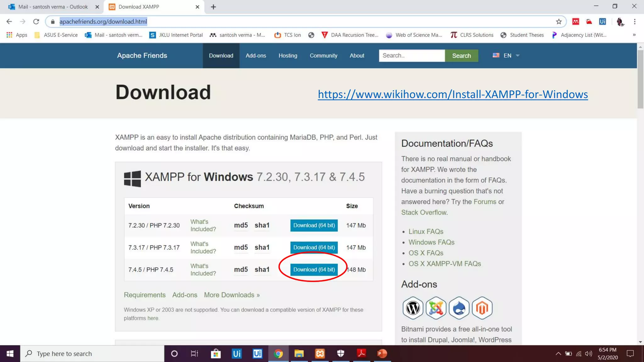Open the Windows Start menu

10,354
